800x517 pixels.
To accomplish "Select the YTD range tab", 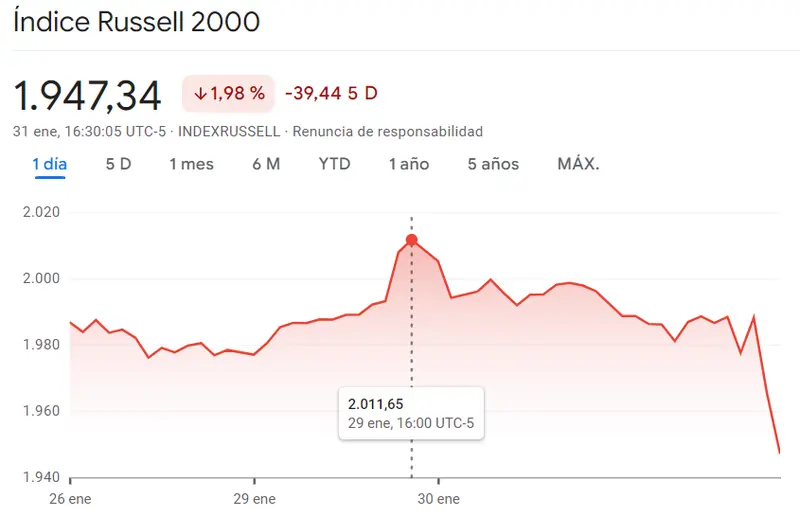I will click(334, 164).
